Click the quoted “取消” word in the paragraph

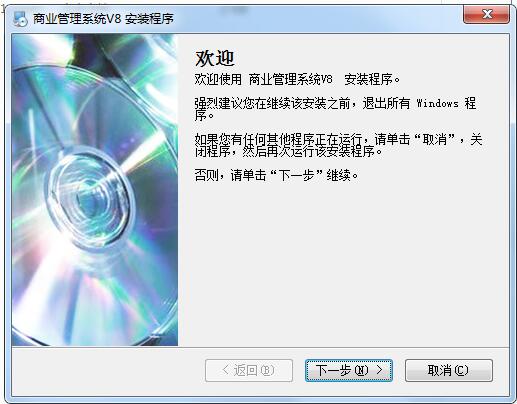[x=435, y=139]
